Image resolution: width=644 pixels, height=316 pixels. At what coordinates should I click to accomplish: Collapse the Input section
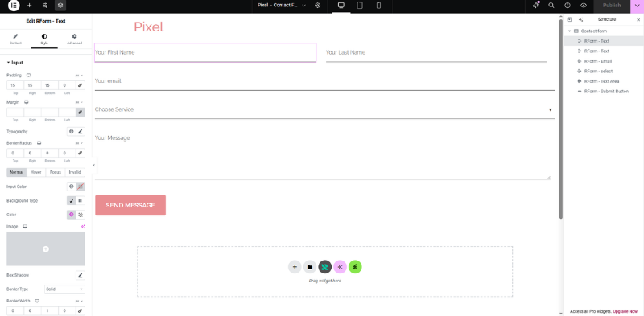(15, 63)
